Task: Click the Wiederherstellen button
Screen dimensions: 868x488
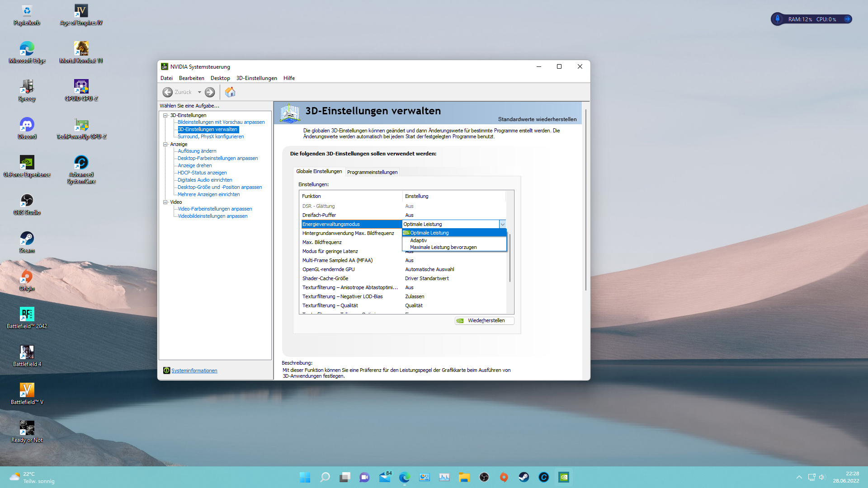Action: [x=484, y=320]
